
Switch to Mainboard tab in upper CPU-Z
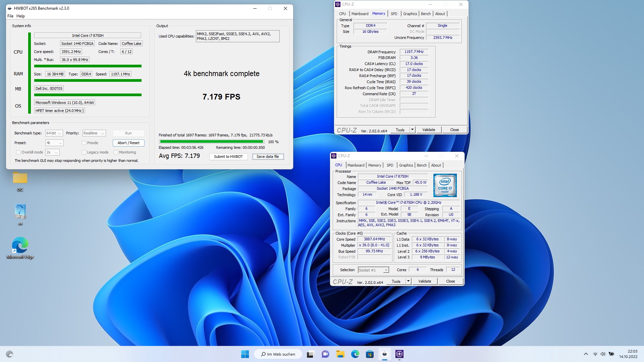(x=360, y=14)
